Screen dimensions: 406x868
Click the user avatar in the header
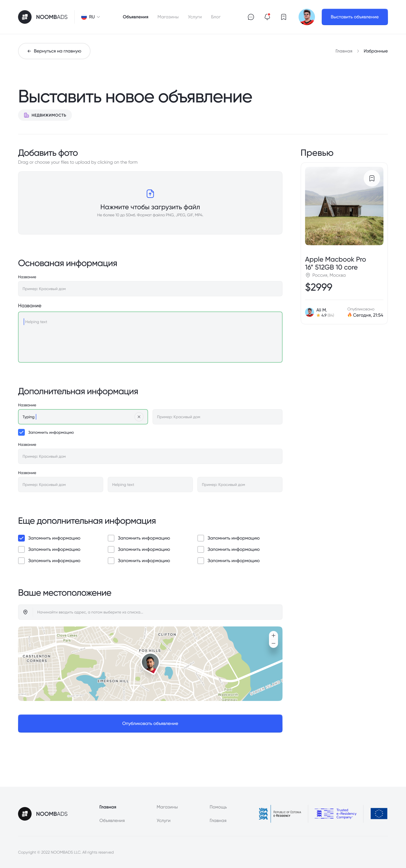click(x=307, y=17)
